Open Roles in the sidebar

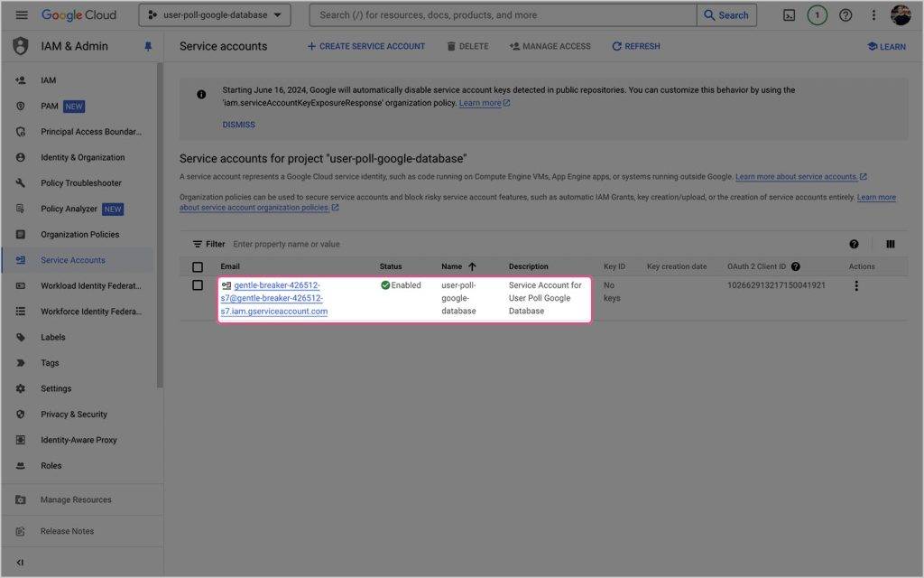click(x=51, y=466)
